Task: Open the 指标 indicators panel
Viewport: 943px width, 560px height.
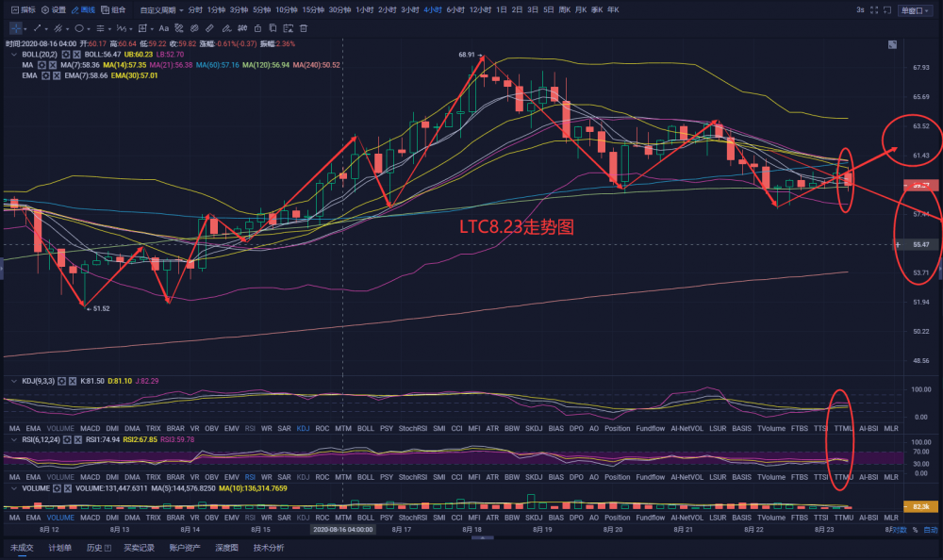Action: coord(23,9)
